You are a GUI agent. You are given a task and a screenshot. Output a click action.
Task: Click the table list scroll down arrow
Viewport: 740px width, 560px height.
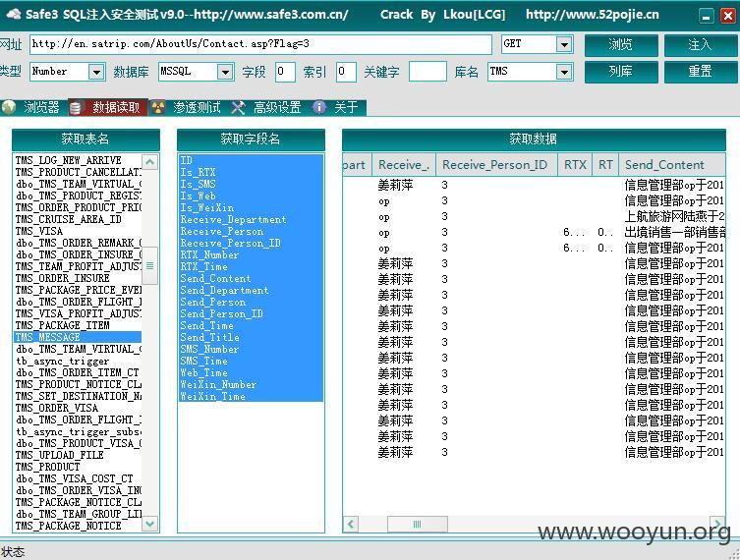150,524
